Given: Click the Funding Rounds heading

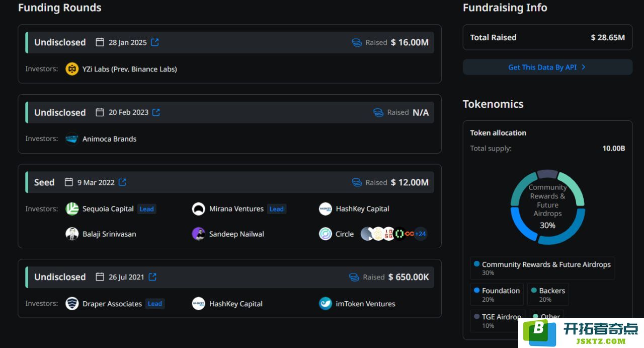Looking at the screenshot, I should point(60,8).
